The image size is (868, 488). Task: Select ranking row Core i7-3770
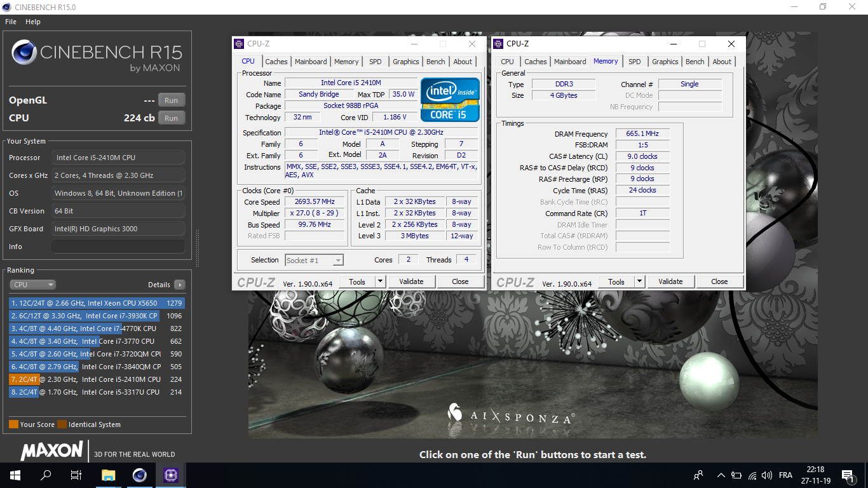point(97,341)
